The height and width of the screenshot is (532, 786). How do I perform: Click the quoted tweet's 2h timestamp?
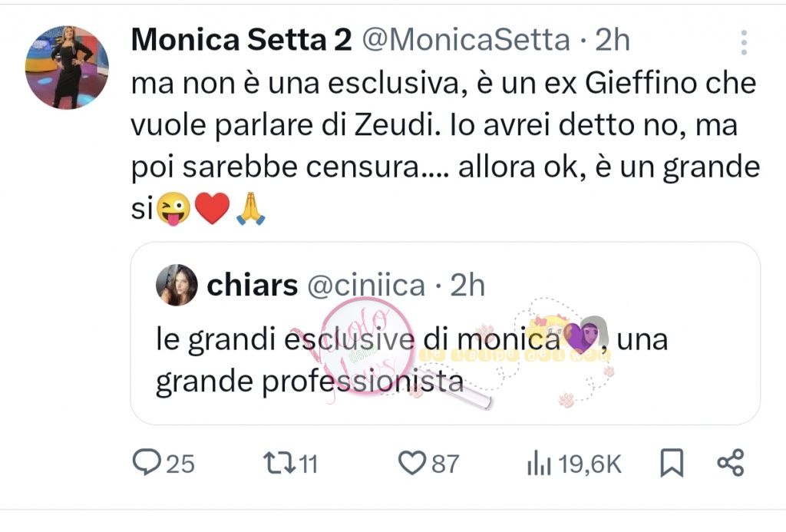468,286
